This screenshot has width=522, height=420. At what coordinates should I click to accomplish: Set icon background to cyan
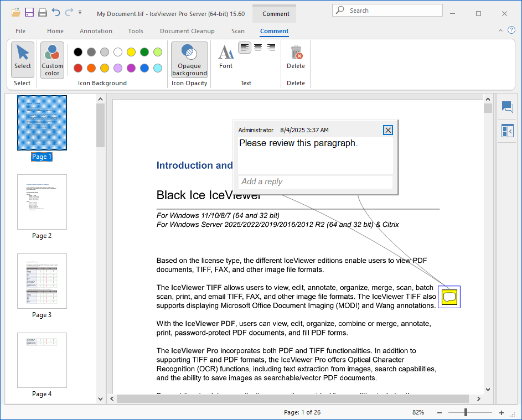click(158, 68)
